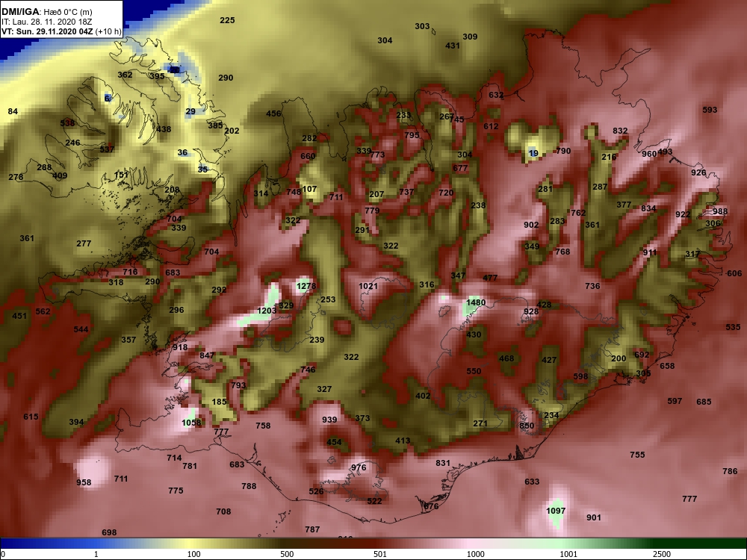Screen dimensions: 747x560
Task: Click the map value '633'
Action: coord(532,482)
